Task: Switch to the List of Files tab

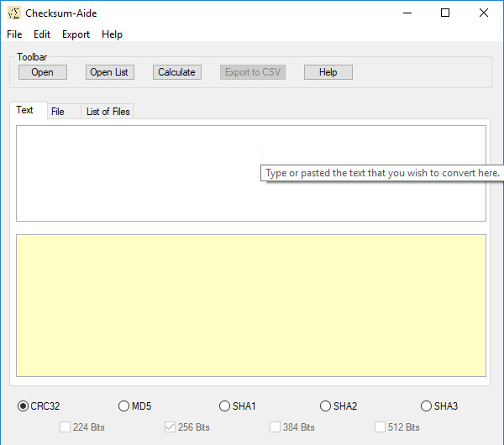Action: [108, 112]
